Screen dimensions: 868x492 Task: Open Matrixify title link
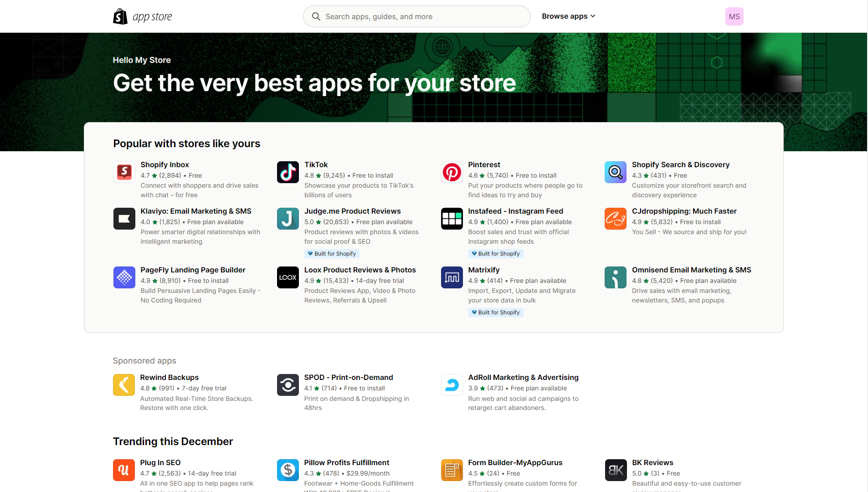point(484,270)
